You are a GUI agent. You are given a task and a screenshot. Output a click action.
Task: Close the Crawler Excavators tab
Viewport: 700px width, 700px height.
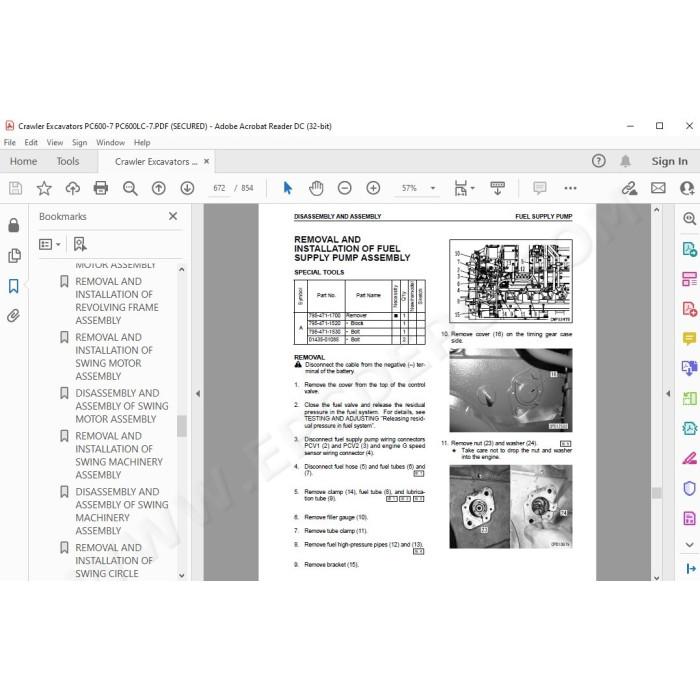206,161
